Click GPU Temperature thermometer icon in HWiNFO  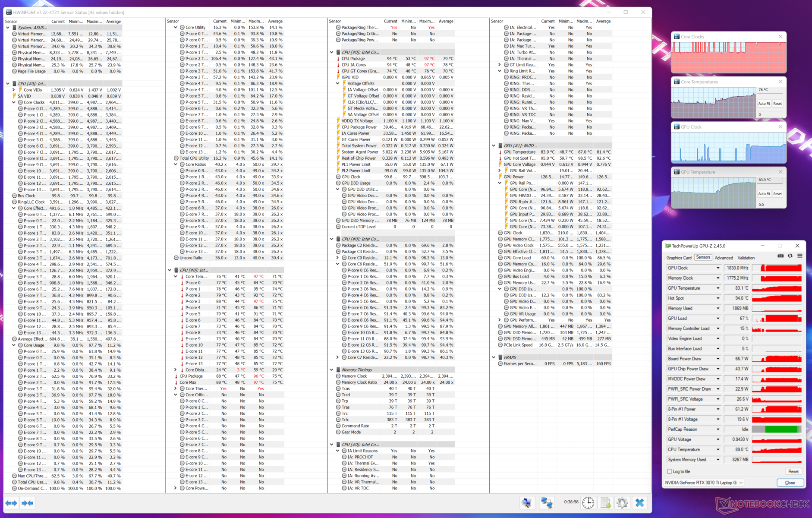(x=500, y=152)
